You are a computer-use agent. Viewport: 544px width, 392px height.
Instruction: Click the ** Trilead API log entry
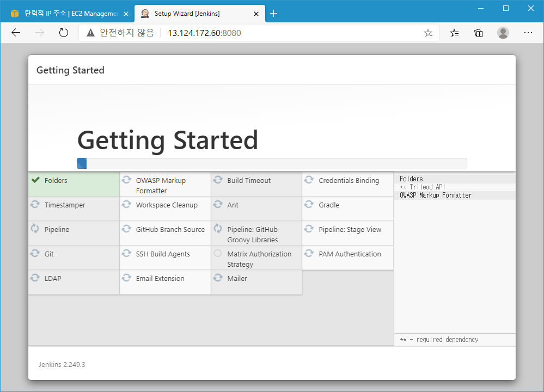[422, 187]
